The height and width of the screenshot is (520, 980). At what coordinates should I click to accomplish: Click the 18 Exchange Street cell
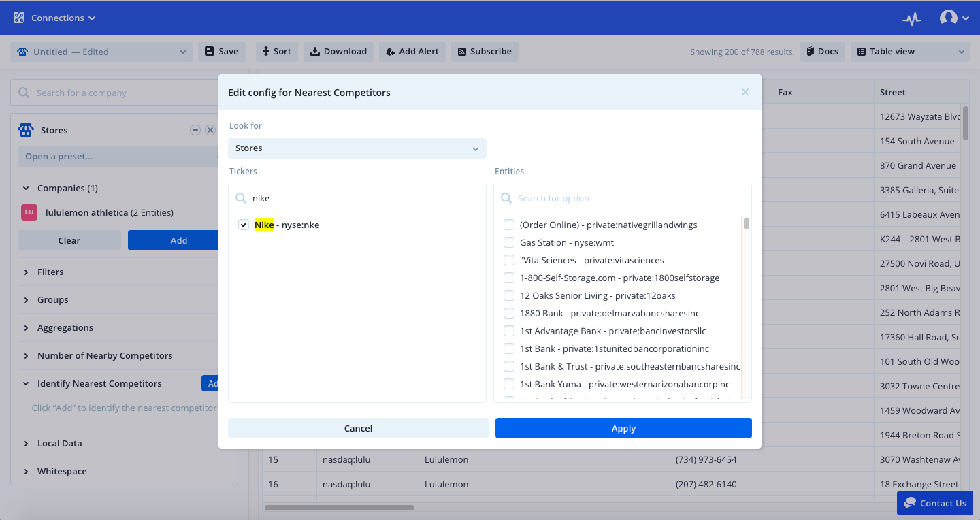pyautogui.click(x=919, y=484)
